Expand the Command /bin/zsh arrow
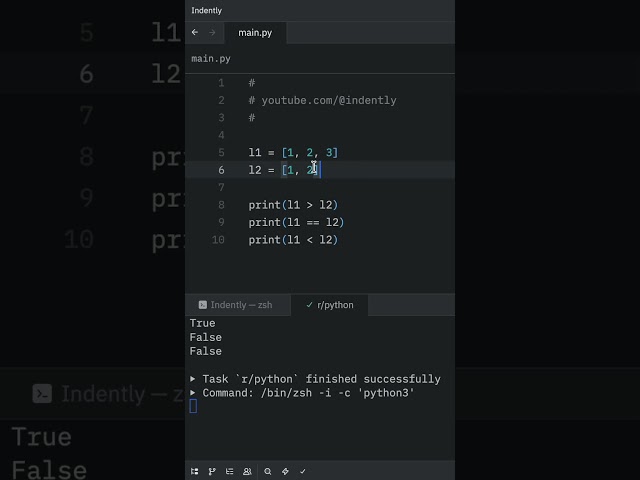This screenshot has height=480, width=640. 193,393
